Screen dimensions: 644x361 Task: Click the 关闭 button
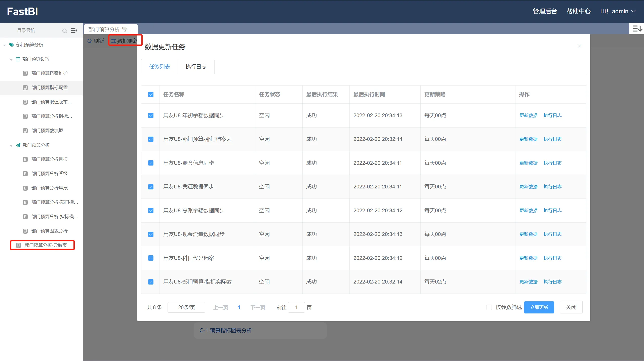click(x=571, y=307)
